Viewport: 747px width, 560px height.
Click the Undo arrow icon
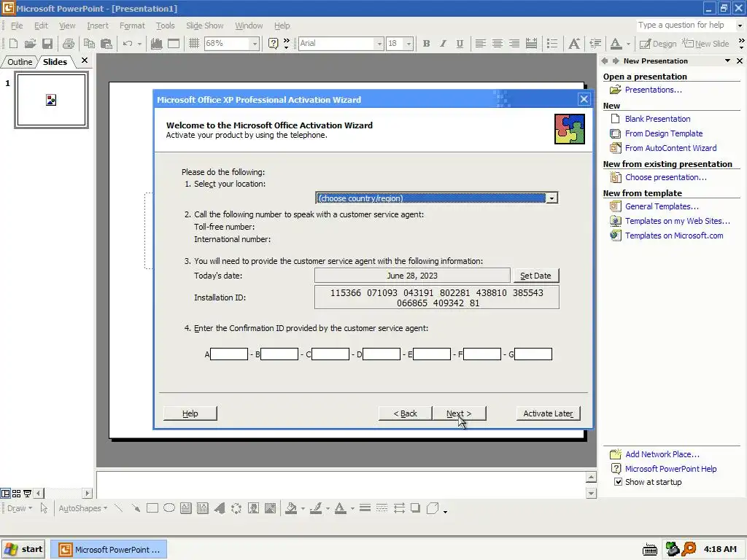tap(127, 43)
